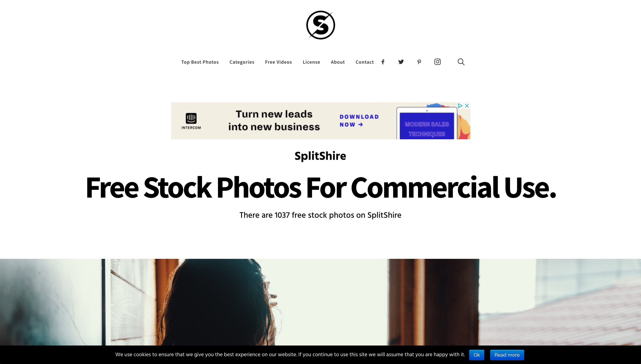This screenshot has height=364, width=641.
Task: Visit SplitShire Pinterest icon
Action: coord(419,62)
